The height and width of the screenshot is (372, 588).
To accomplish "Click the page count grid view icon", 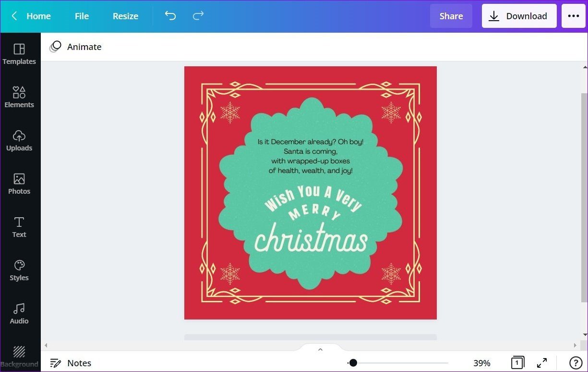I will pos(517,363).
